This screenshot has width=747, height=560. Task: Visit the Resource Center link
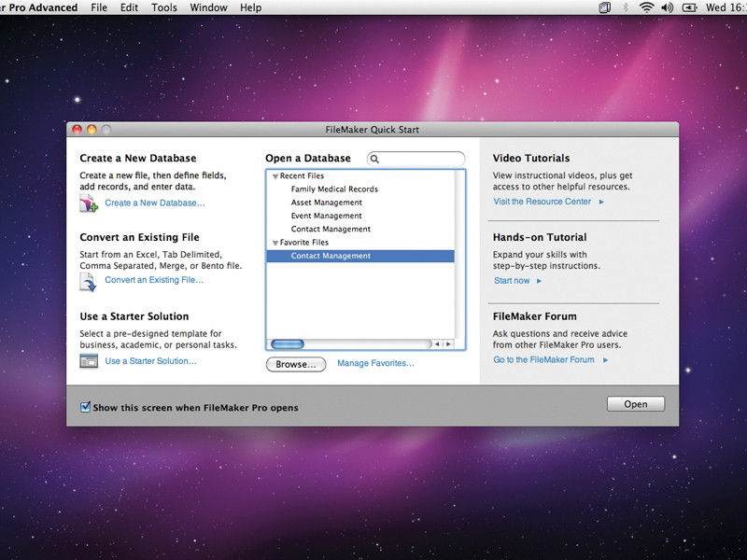coord(543,202)
